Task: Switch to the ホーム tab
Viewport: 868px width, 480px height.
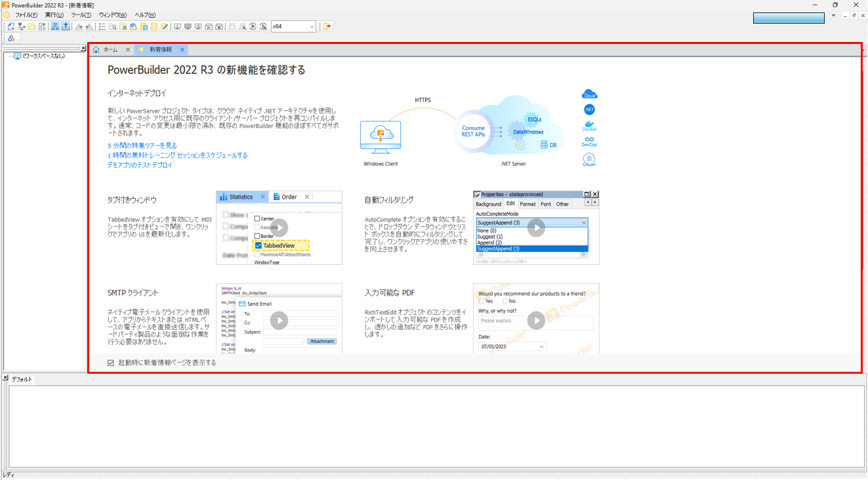Action: coord(110,50)
